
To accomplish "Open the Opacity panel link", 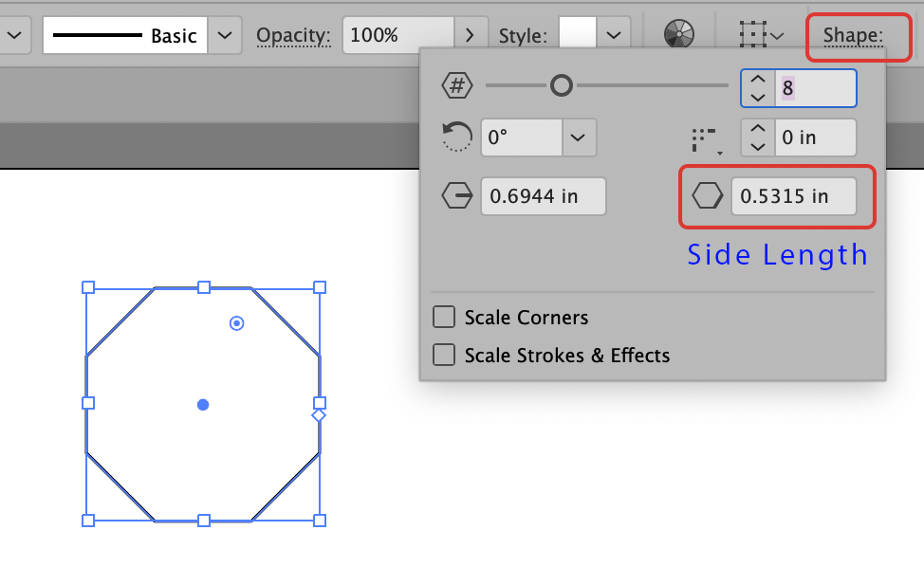I will [293, 36].
